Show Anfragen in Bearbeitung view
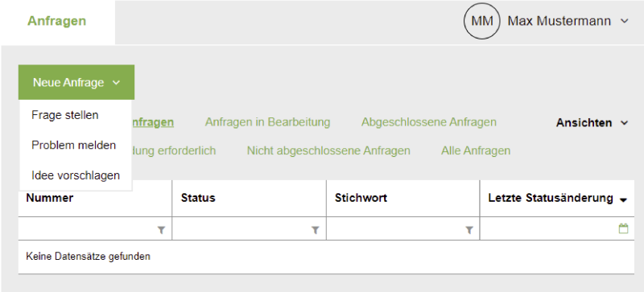 pyautogui.click(x=267, y=122)
